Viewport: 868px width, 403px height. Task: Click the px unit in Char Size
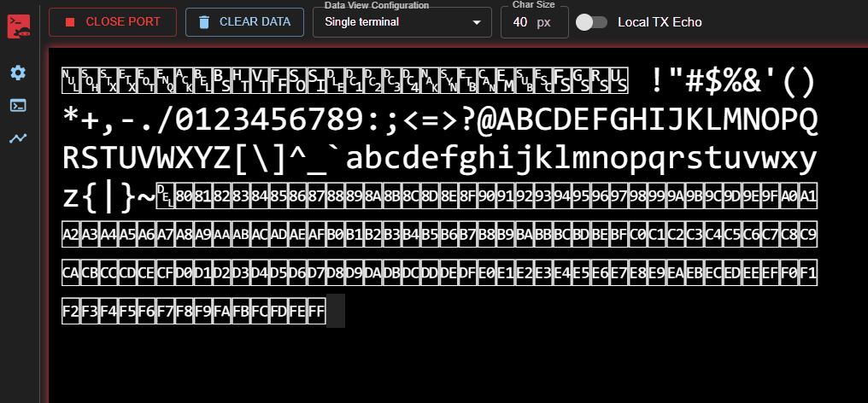point(544,22)
